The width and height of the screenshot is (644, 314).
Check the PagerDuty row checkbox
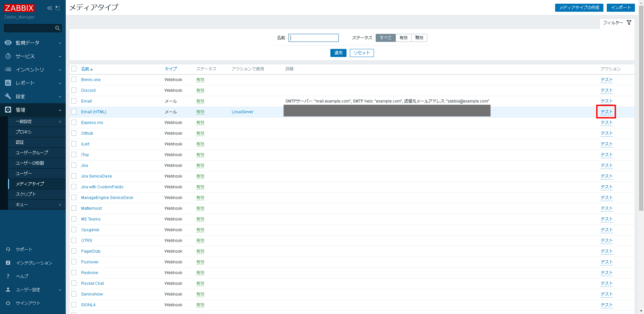(74, 251)
